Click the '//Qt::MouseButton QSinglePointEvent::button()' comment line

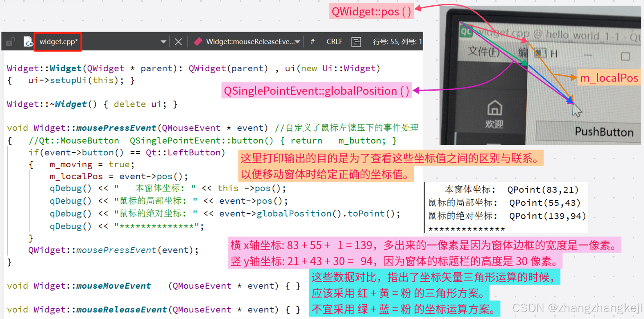pyautogui.click(x=213, y=141)
